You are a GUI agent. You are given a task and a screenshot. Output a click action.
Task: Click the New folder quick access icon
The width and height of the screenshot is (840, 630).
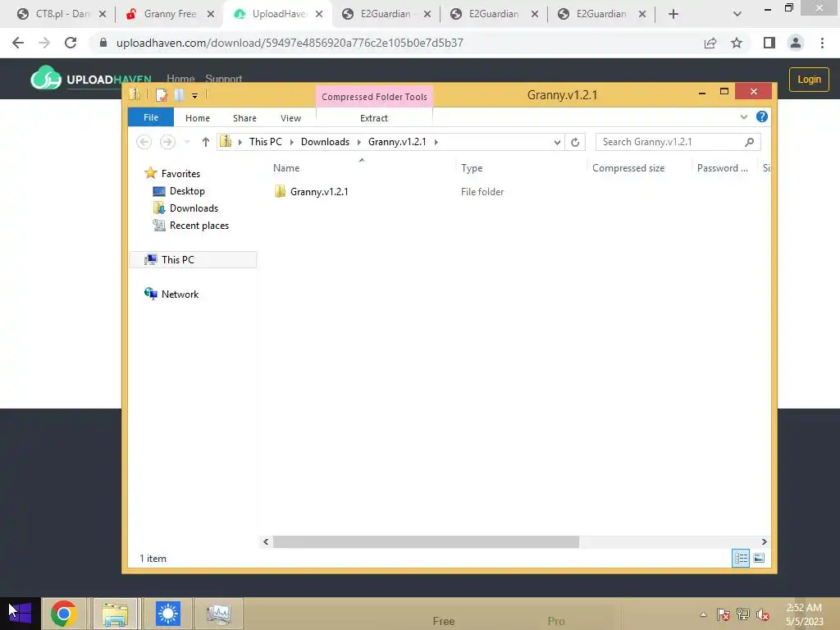click(179, 95)
